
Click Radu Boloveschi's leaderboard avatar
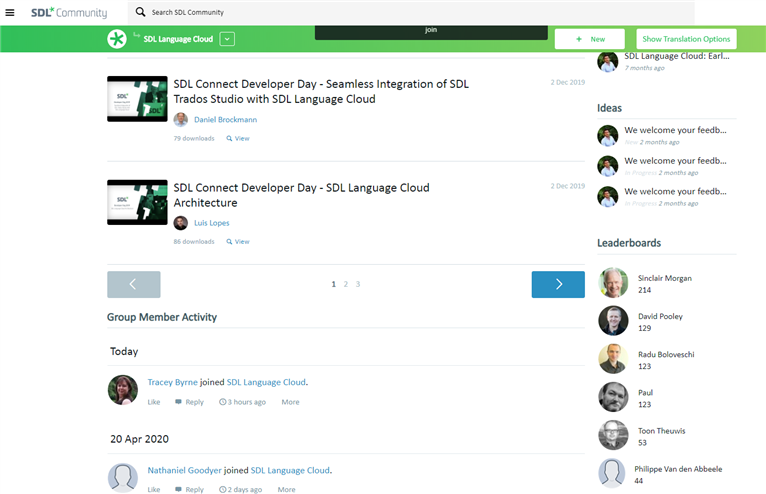coord(613,359)
